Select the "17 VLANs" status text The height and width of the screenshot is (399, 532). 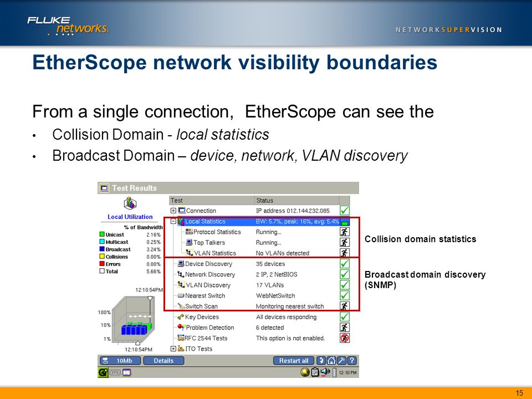[270, 285]
